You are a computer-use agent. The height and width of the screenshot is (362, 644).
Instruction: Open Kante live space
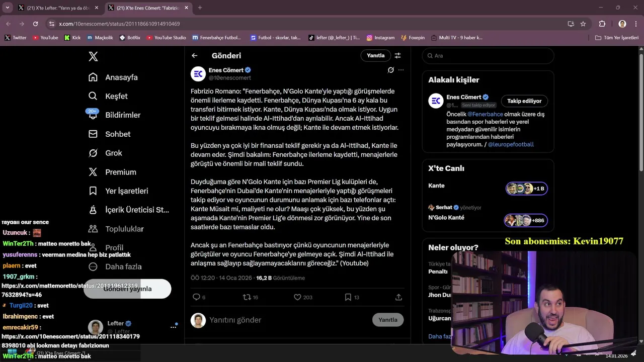tap(488, 189)
